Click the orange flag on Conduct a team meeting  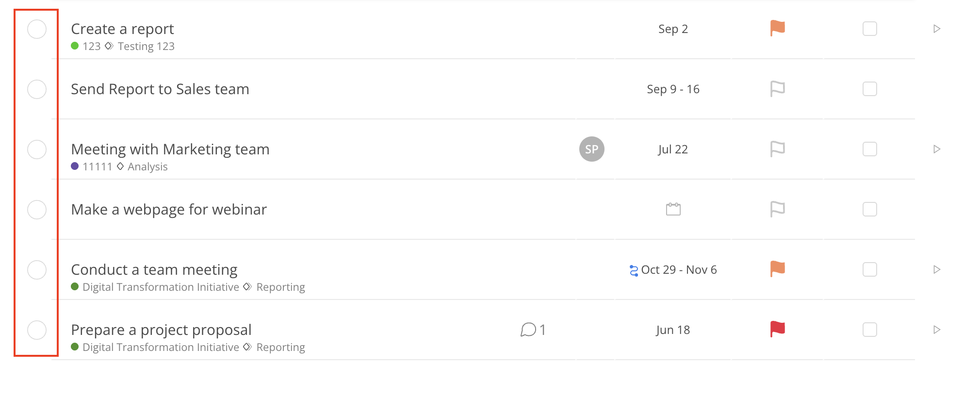[777, 269]
